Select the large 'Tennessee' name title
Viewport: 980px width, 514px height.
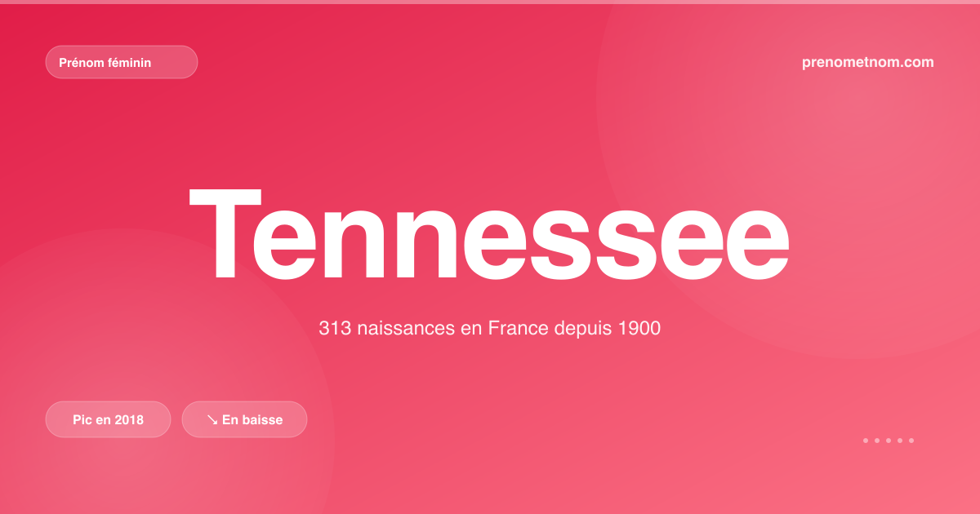[489, 233]
